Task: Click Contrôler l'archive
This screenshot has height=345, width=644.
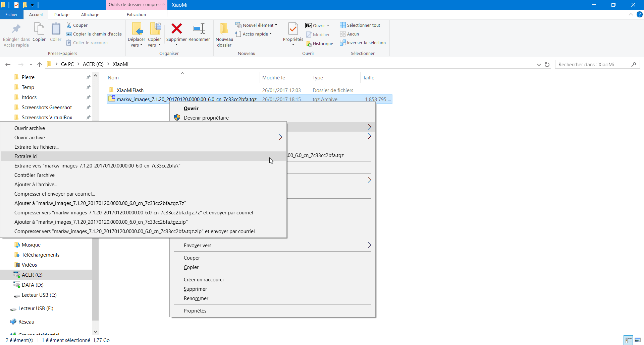Action: point(144,175)
